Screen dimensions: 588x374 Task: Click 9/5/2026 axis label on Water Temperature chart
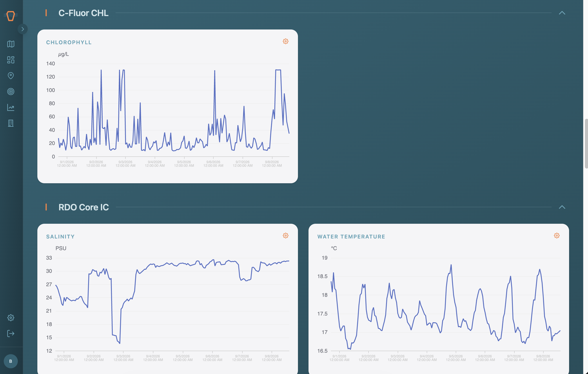(x=456, y=358)
